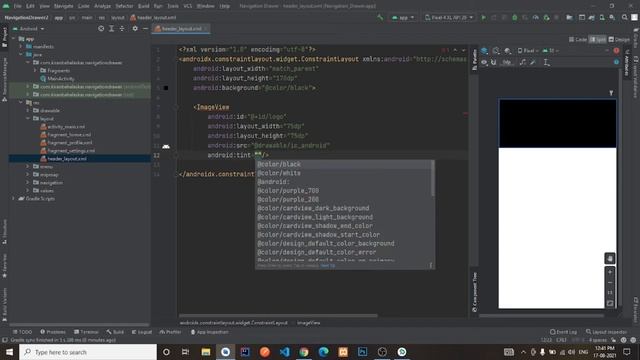Toggle the Palette side panel tab
The height and width of the screenshot is (360, 640).
[474, 60]
